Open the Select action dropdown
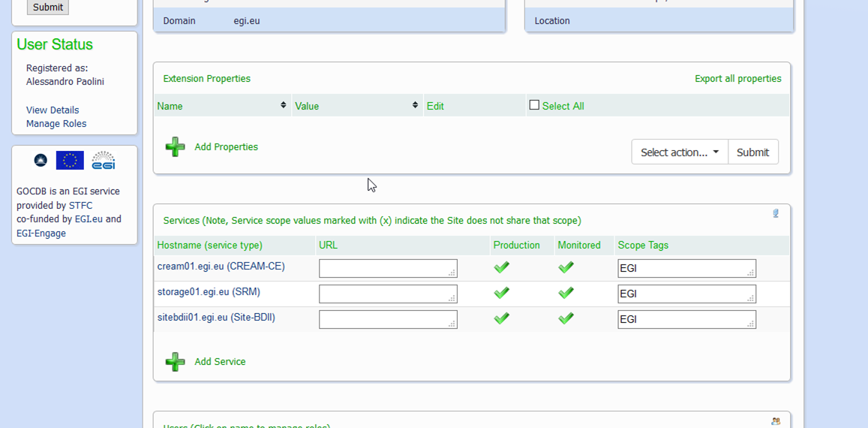 click(679, 152)
